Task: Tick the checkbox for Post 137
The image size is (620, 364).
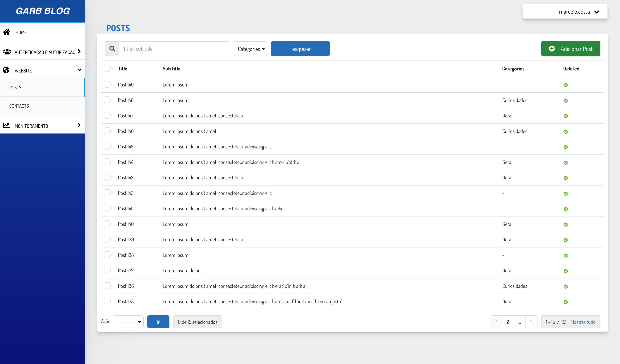Action: pyautogui.click(x=107, y=270)
